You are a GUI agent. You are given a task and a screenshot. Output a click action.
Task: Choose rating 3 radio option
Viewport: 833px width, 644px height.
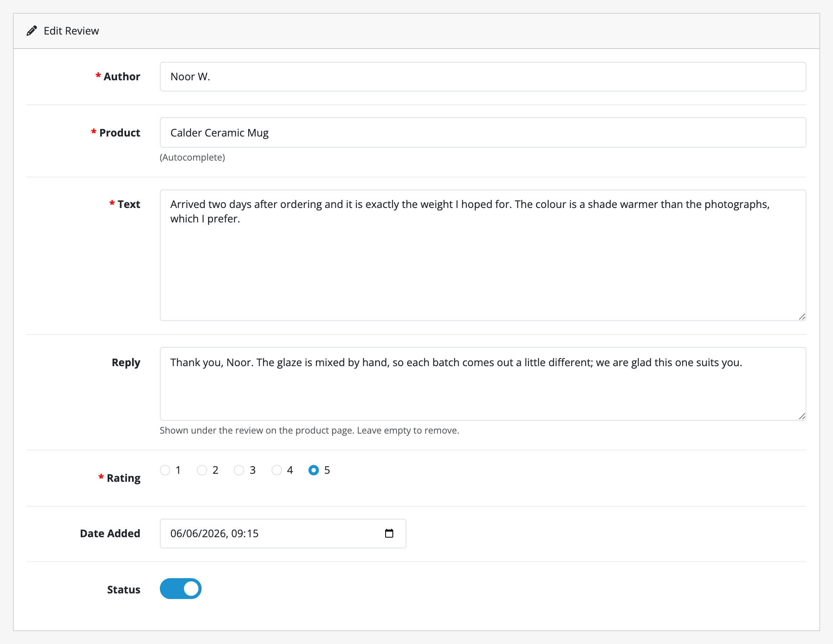(x=239, y=470)
